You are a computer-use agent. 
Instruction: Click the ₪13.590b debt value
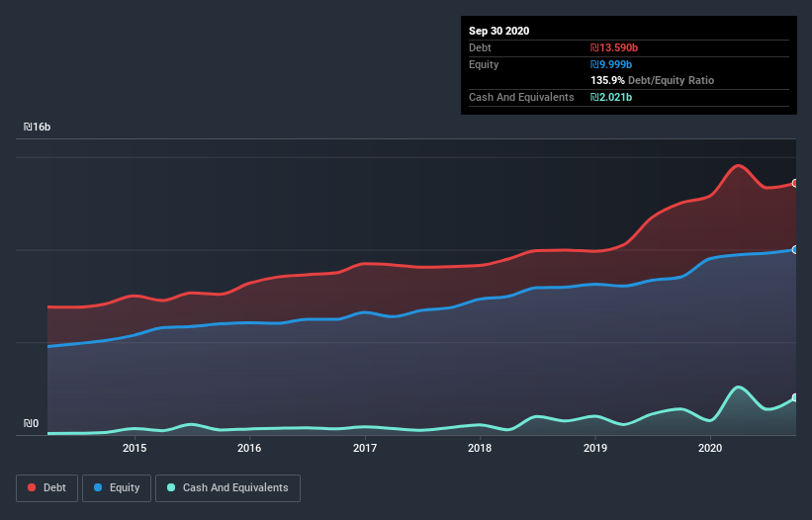click(614, 47)
